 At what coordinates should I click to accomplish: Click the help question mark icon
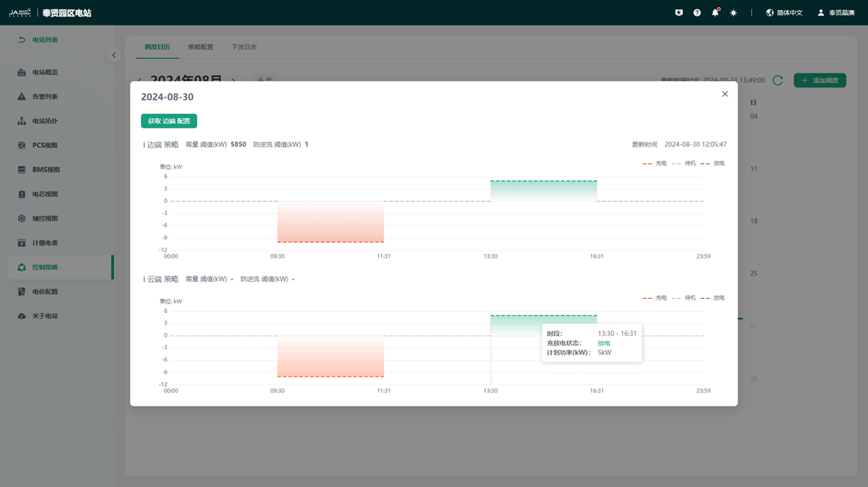tap(697, 12)
